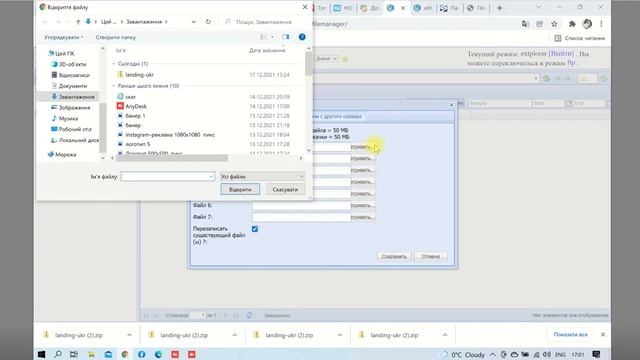Open Chrome three-dot menu
640x360 pixels.
(x=601, y=24)
